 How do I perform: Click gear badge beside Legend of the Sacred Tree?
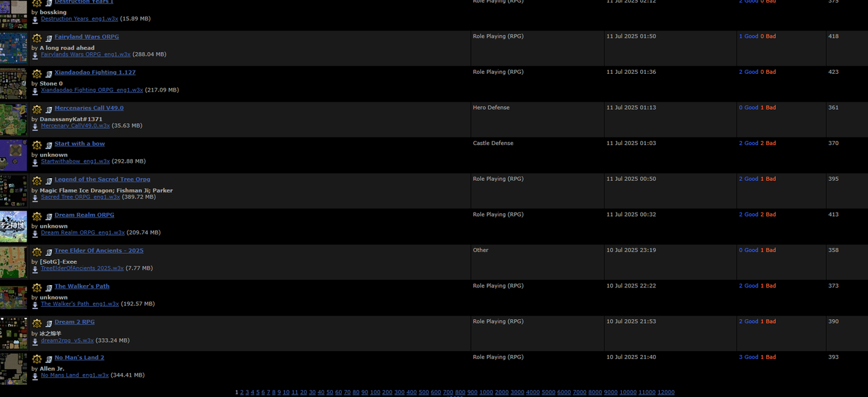(x=37, y=181)
